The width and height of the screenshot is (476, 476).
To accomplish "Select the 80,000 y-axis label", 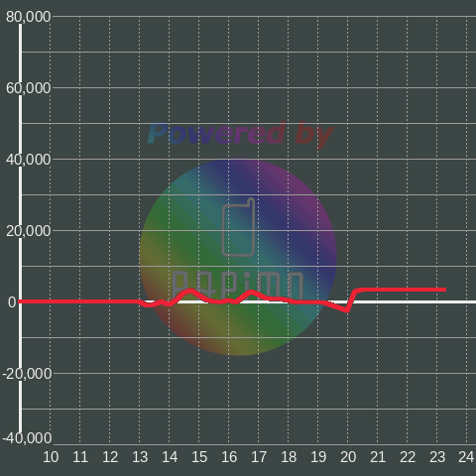I will point(29,17).
